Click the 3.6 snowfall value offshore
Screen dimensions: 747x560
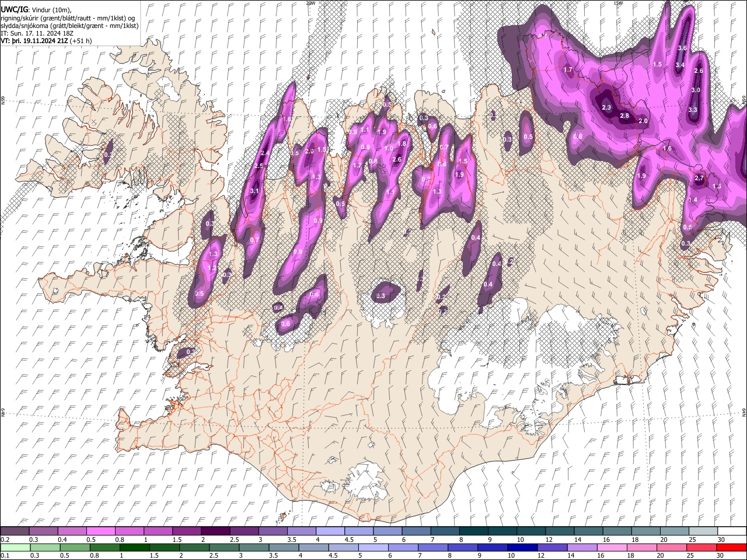682,48
